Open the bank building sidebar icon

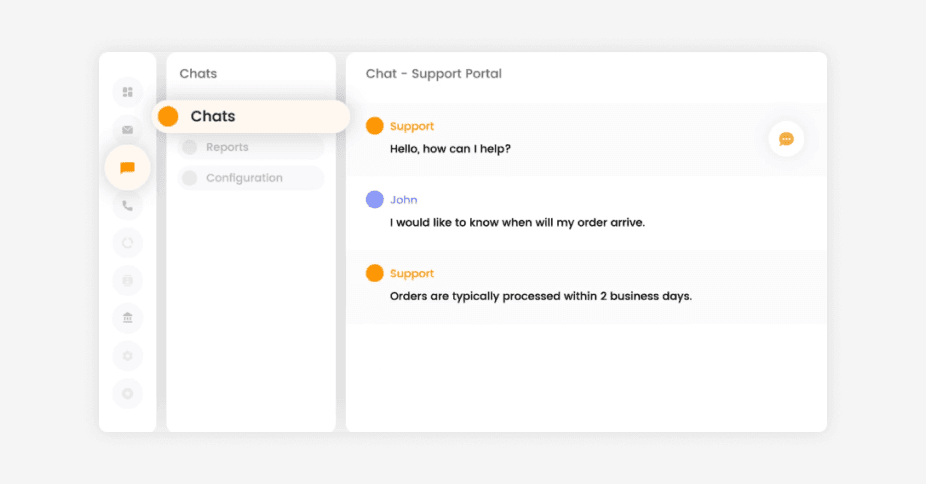pos(128,318)
